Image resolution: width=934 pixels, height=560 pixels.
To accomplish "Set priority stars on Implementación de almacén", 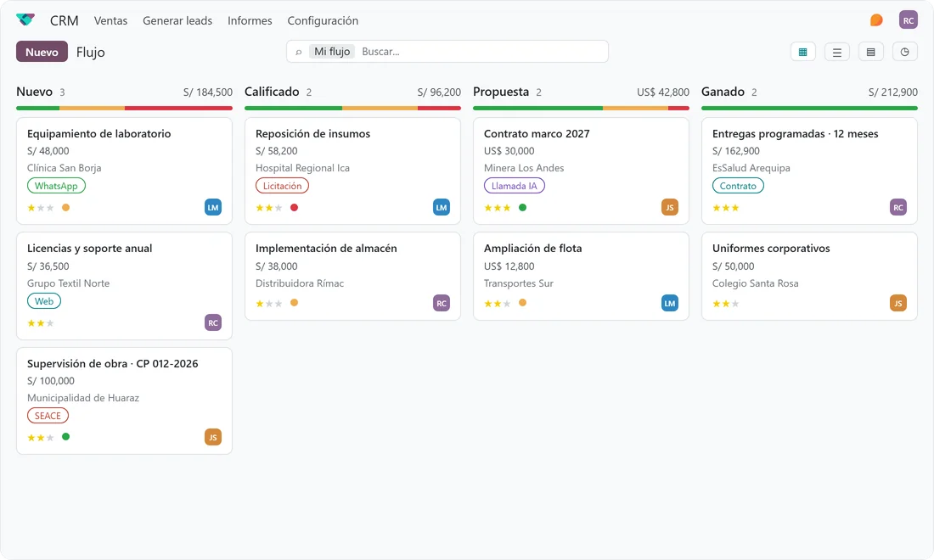I will tap(268, 304).
